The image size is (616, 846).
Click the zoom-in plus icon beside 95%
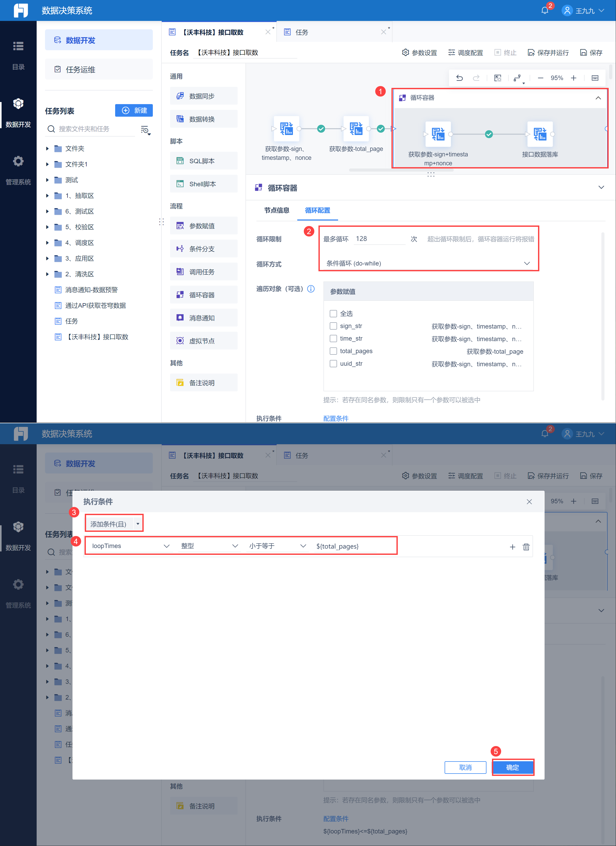pos(573,78)
